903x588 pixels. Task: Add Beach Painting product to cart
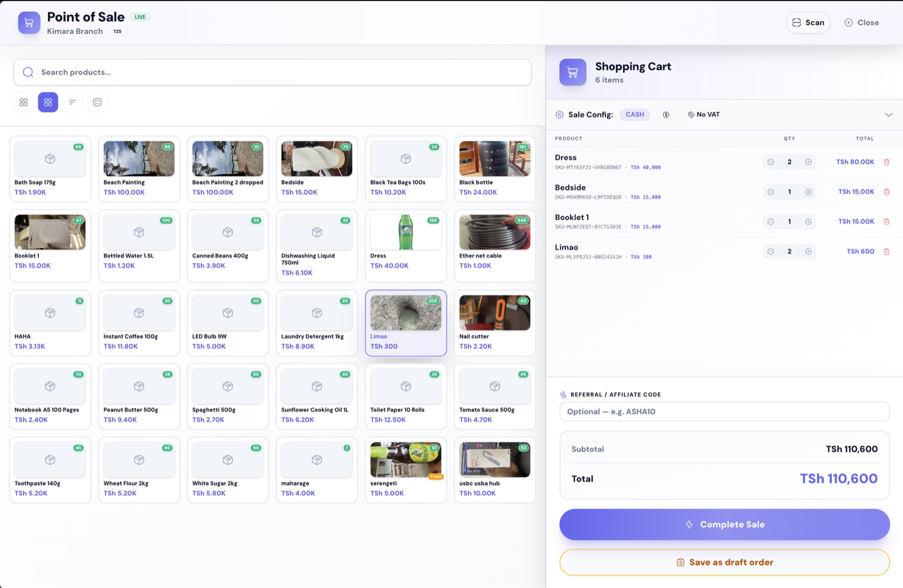click(x=139, y=169)
